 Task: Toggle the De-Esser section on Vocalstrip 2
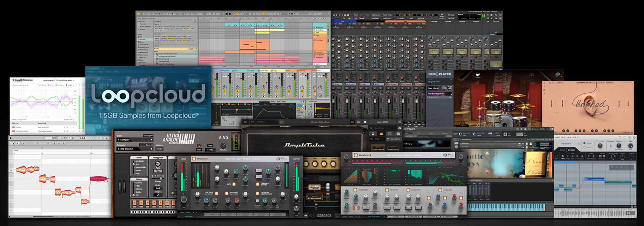coord(387,190)
